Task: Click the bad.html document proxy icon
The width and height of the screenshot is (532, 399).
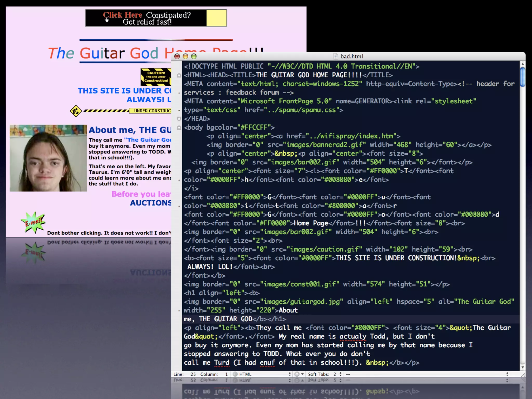Action: (335, 56)
